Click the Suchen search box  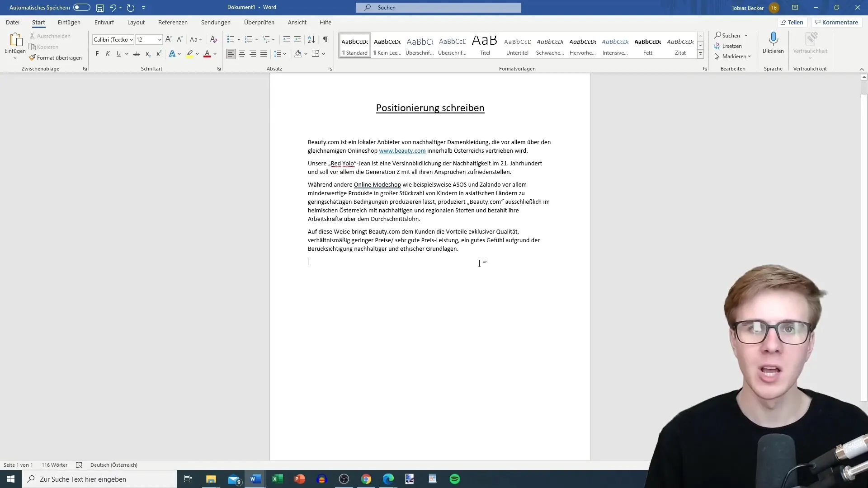(x=438, y=8)
